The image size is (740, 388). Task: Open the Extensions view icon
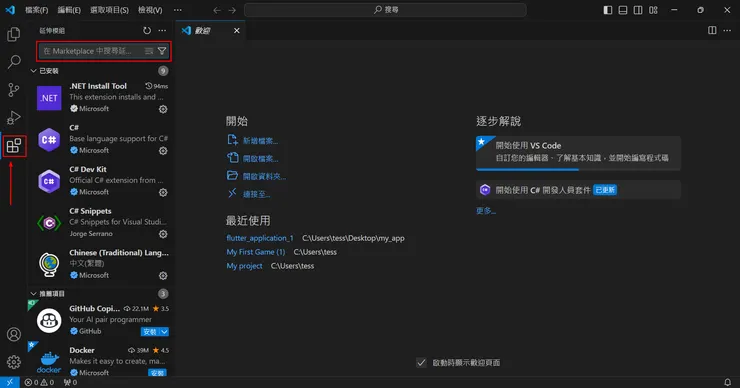tap(14, 146)
